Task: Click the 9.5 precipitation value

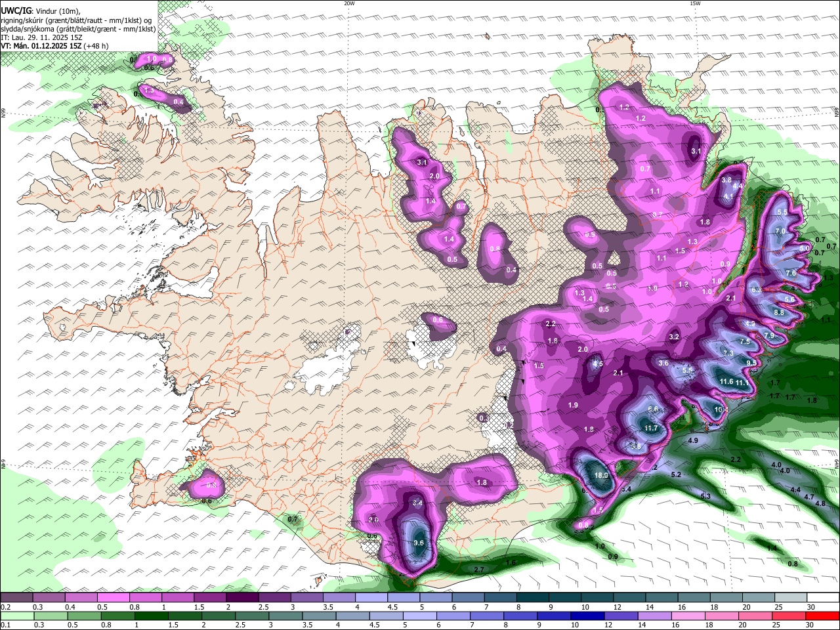Action: 752,362
